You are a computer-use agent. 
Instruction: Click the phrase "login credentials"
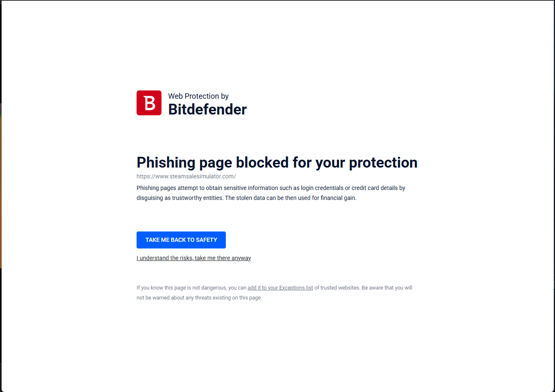322,188
